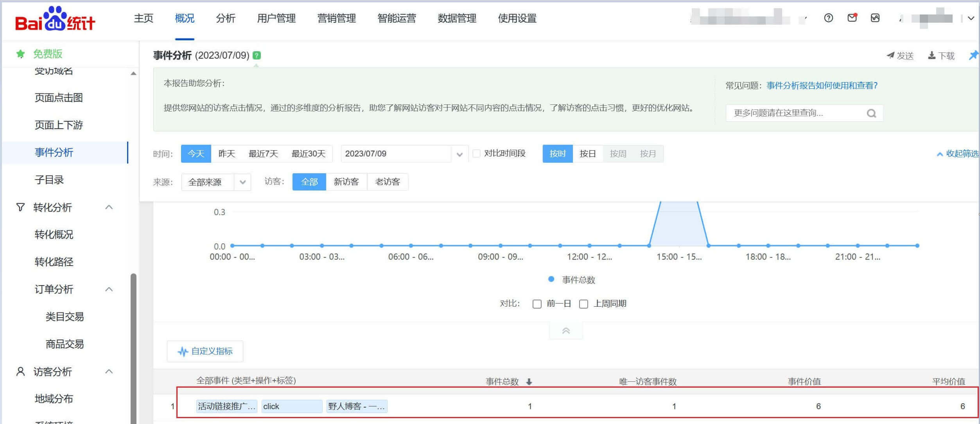This screenshot has width=980, height=424.
Task: Switch granularity to 按日
Action: [588, 154]
